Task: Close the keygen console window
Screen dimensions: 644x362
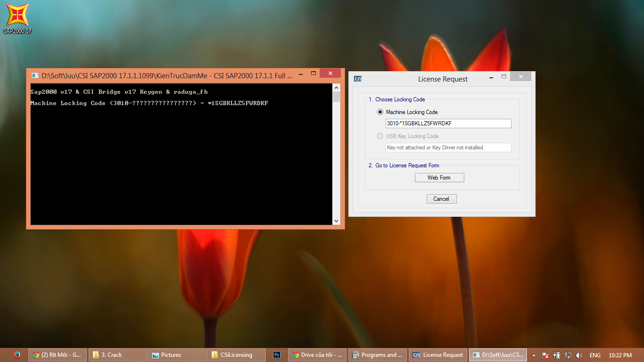Action: (x=330, y=73)
